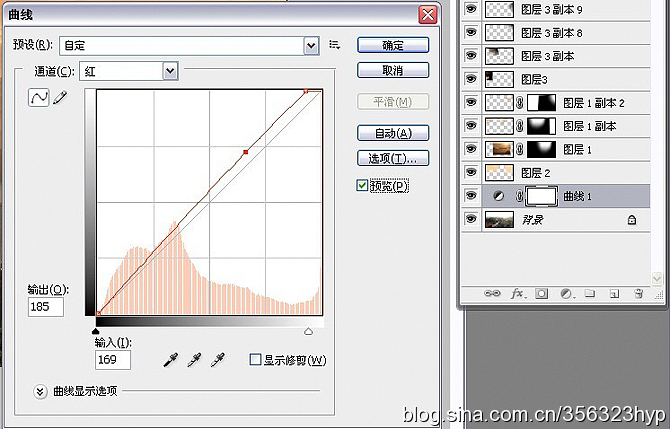Viewport: 670px width, 429px height.
Task: Select 图层 1 副本 mask thumbnail
Action: (x=542, y=126)
